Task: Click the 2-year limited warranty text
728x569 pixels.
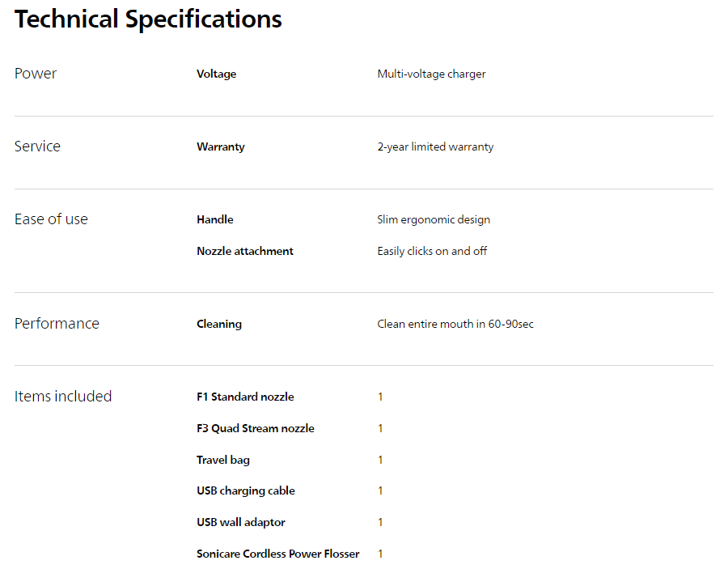Action: (435, 147)
